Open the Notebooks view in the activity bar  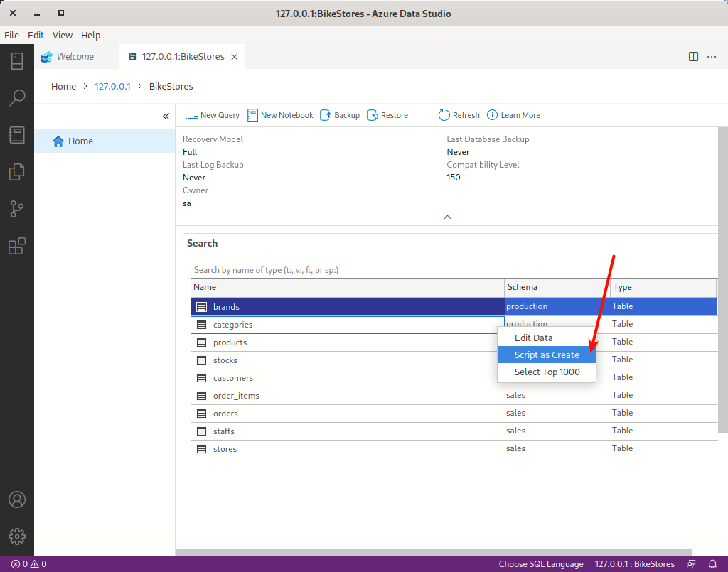point(17,134)
